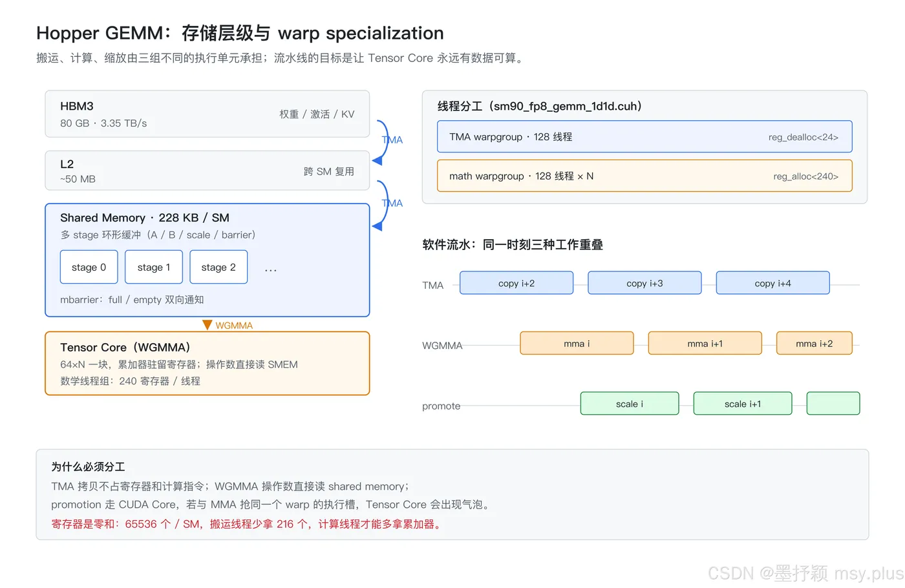The height and width of the screenshot is (588, 905).
Task: Click the copy i+4 block
Action: tap(773, 283)
